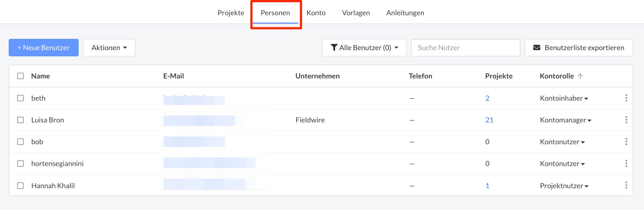Screen dimensions: 644x210
Task: Select the Personen tab
Action: [x=275, y=13]
